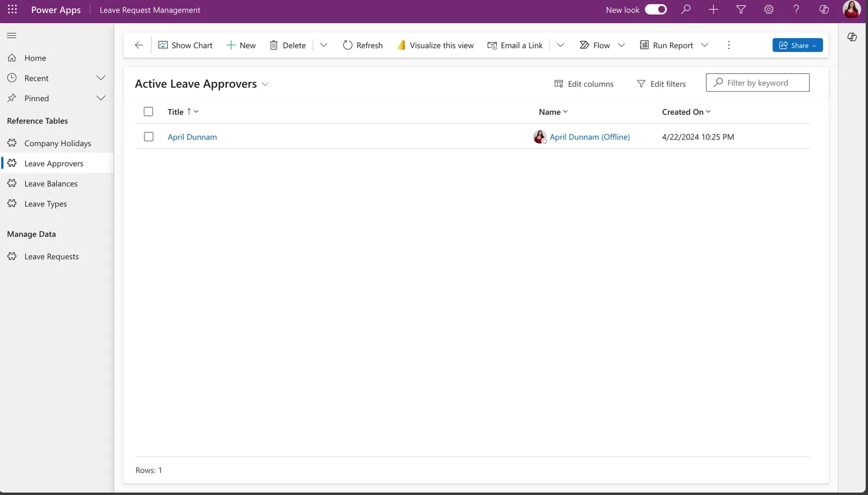This screenshot has width=868, height=495.
Task: Open the Copilot side pane icon
Action: point(852,37)
